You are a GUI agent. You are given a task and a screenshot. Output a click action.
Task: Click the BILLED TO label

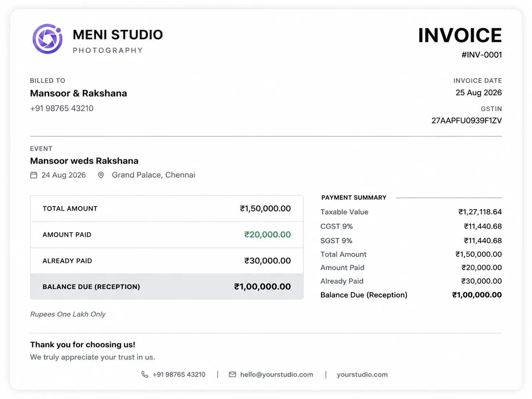click(48, 80)
